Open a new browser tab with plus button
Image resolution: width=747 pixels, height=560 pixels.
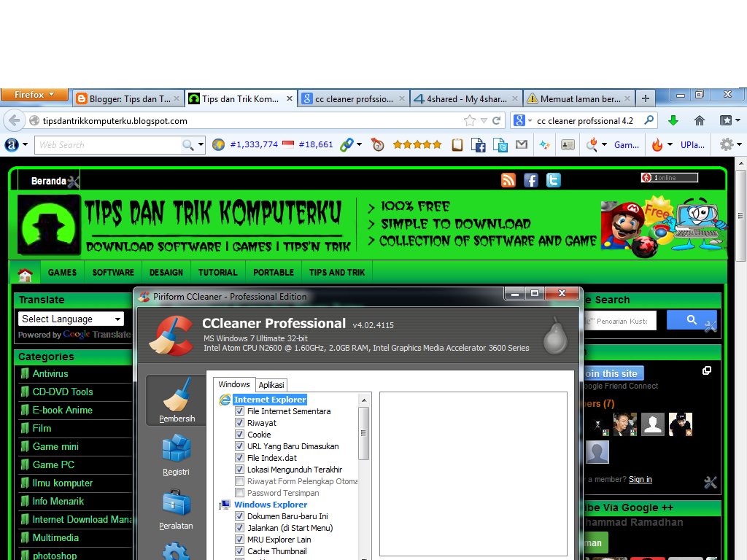pyautogui.click(x=646, y=98)
